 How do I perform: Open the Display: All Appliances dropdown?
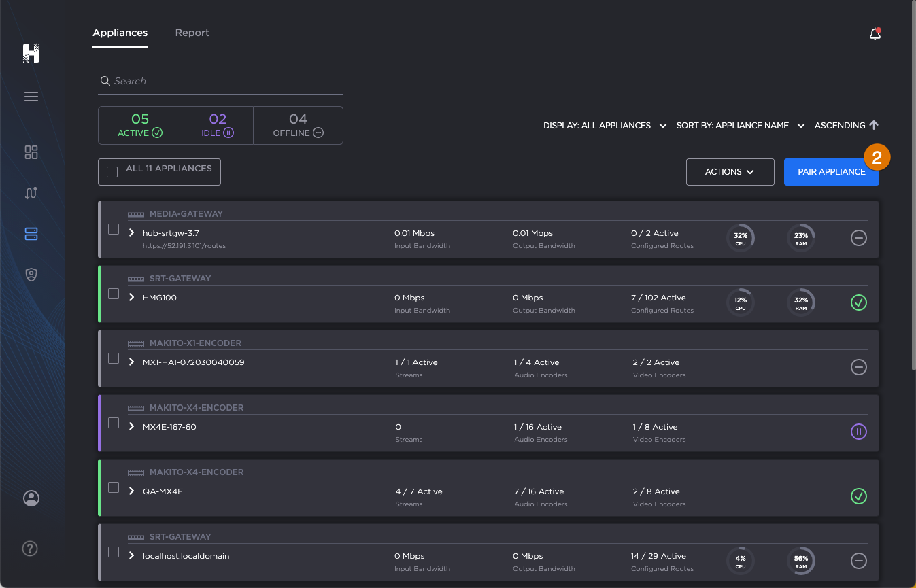(x=604, y=126)
